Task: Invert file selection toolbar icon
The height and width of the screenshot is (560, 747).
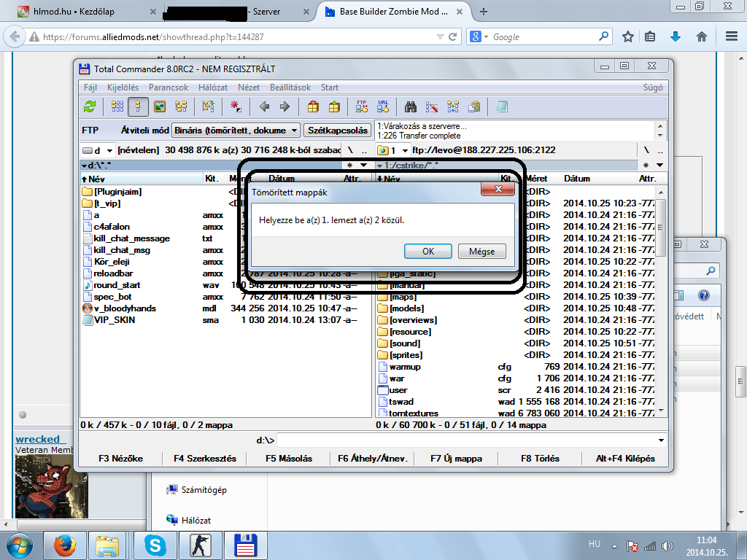Action: point(208,106)
